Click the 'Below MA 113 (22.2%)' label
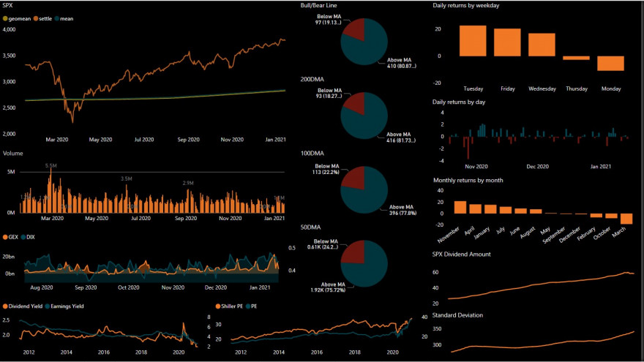 tap(326, 169)
